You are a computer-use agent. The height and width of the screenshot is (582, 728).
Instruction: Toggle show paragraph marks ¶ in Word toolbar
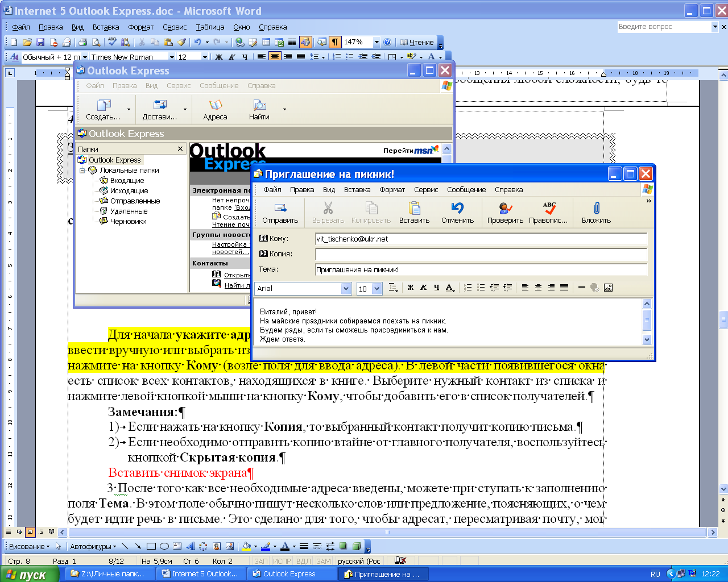click(x=335, y=42)
